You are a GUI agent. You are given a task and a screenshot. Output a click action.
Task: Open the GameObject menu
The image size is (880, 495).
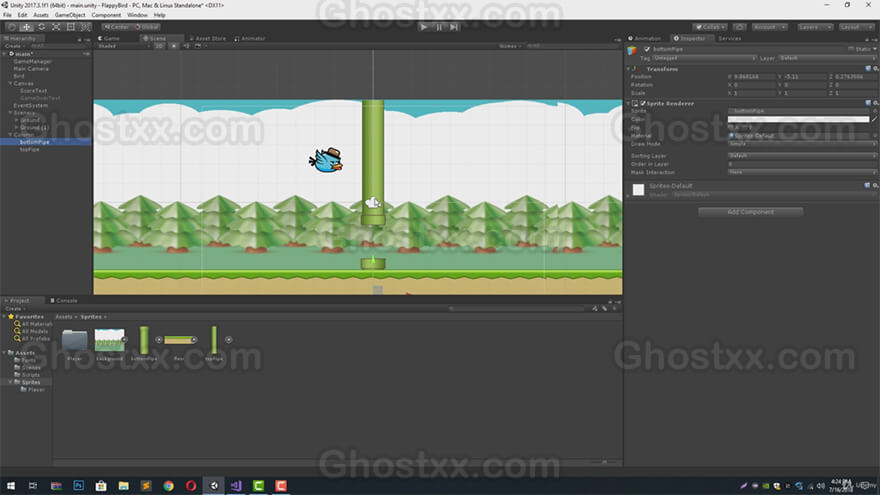click(x=70, y=15)
